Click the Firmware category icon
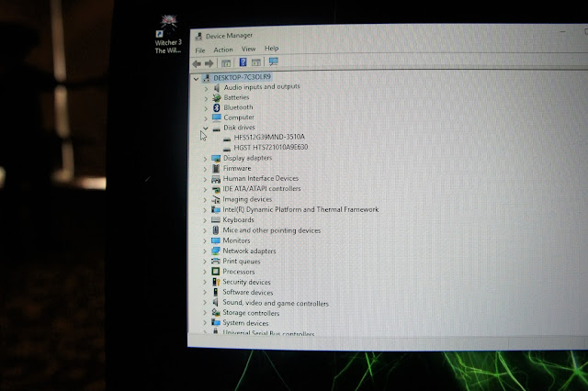Image resolution: width=588 pixels, height=391 pixels. [216, 169]
